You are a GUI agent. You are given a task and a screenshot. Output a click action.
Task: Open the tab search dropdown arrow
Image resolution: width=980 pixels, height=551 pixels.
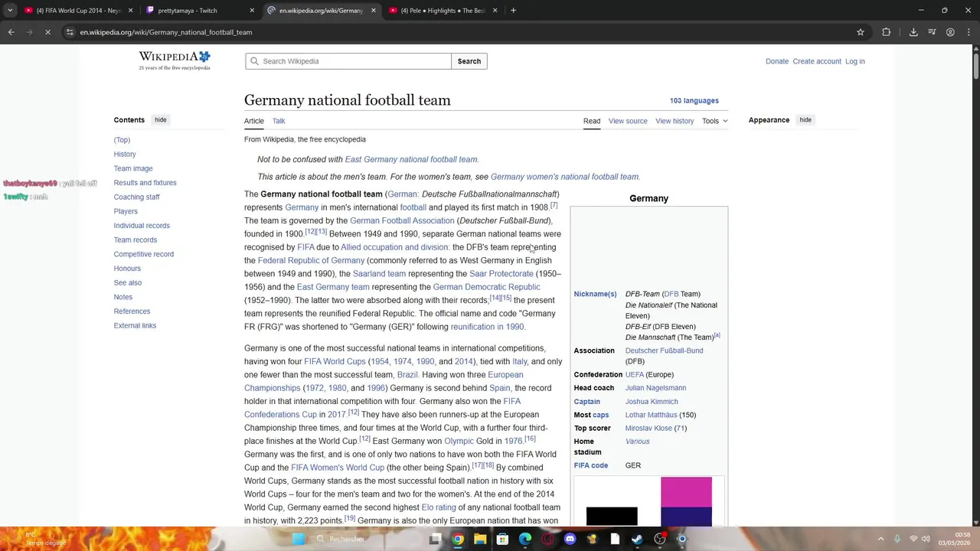point(9,11)
